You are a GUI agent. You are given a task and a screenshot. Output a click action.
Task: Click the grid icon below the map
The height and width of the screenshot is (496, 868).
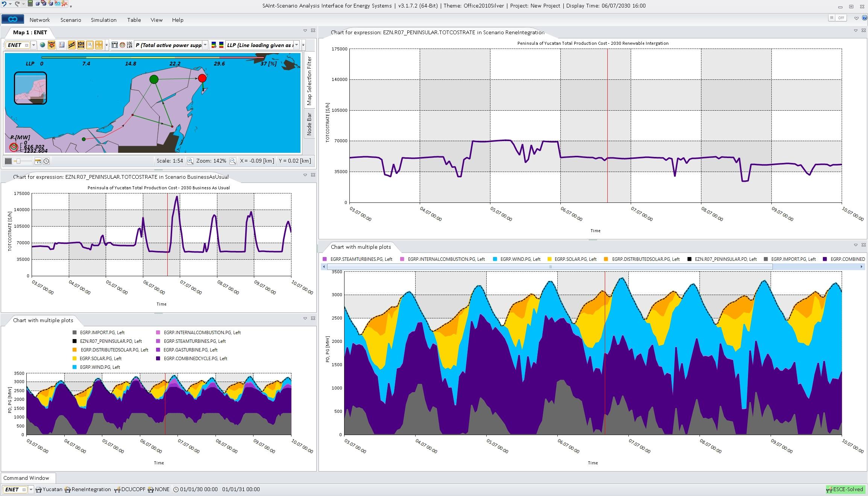point(8,161)
